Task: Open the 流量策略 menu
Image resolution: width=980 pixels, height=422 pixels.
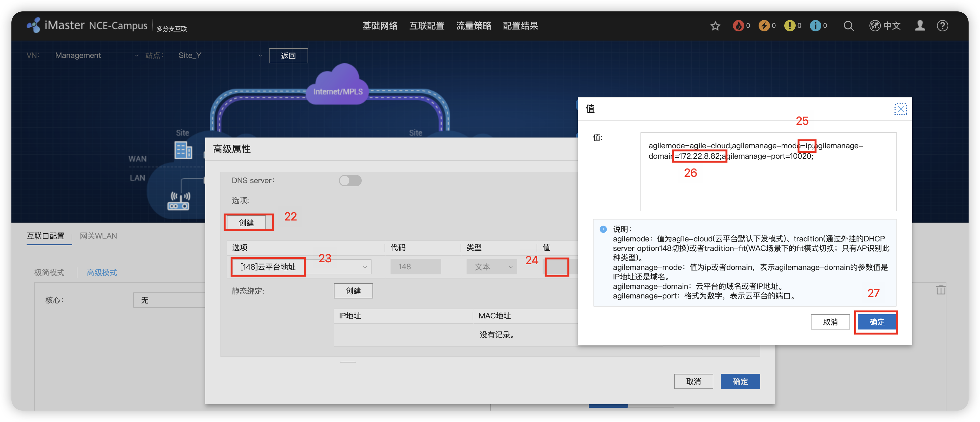Action: click(473, 26)
